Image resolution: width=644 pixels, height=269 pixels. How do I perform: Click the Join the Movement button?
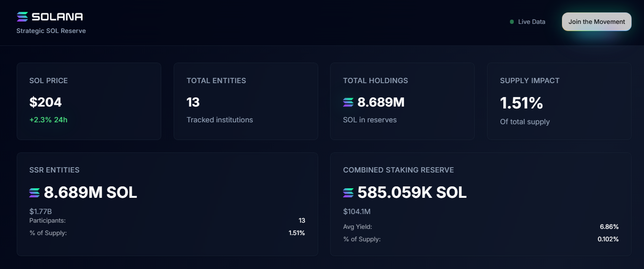(596, 22)
